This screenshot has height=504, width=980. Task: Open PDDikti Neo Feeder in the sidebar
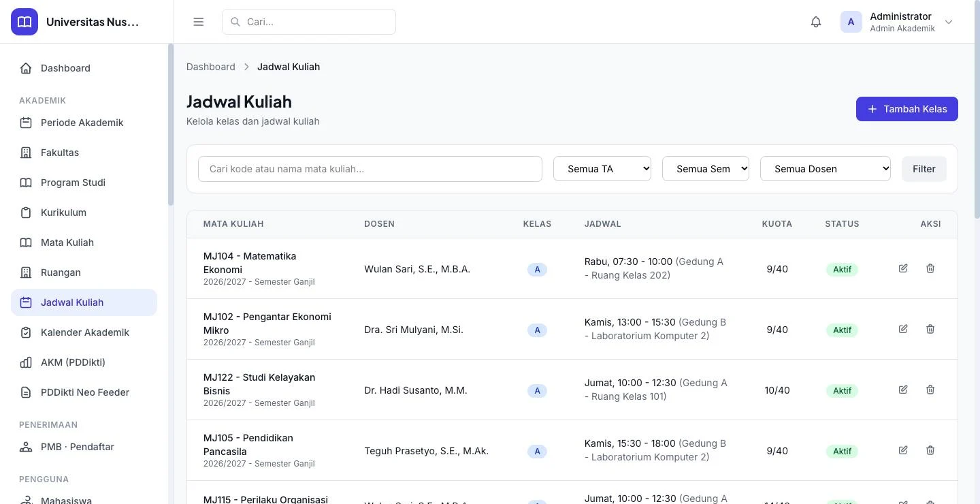tap(84, 392)
